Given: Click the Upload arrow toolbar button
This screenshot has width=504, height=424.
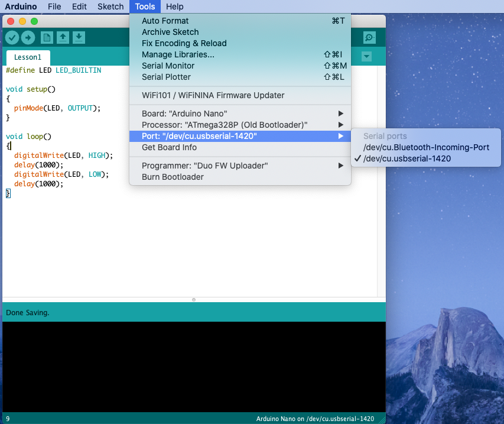Looking at the screenshot, I should pos(28,38).
